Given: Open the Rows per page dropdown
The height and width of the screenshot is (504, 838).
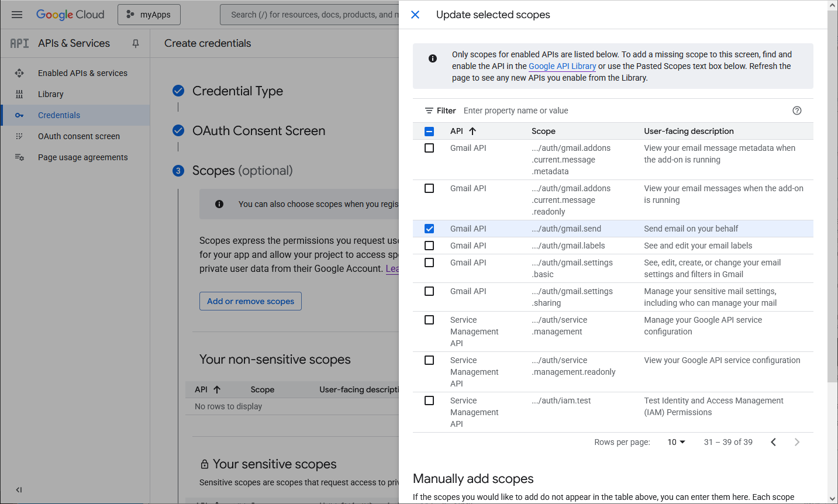Looking at the screenshot, I should [x=676, y=442].
